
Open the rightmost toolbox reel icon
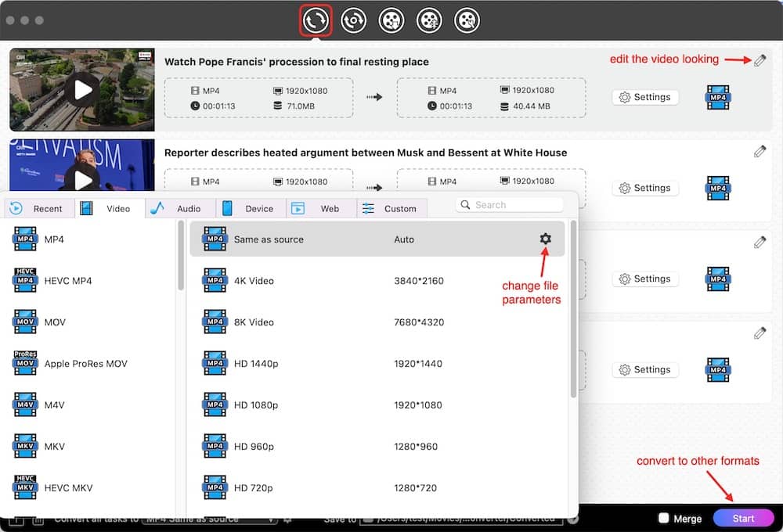coord(467,20)
